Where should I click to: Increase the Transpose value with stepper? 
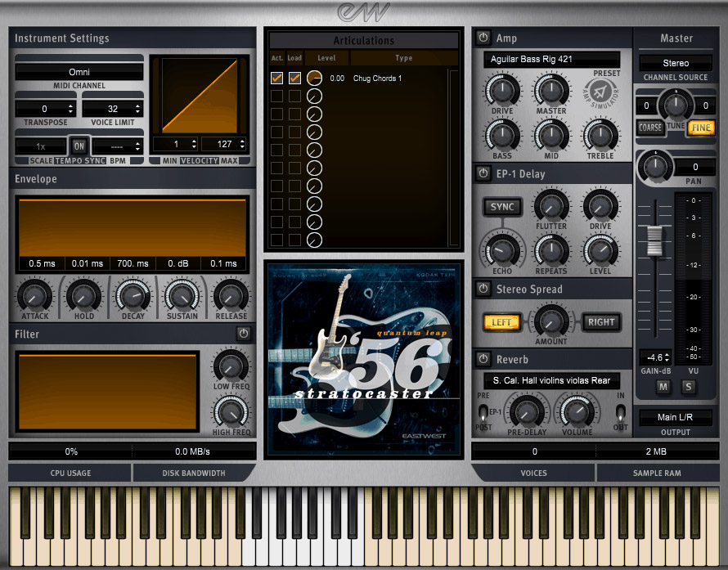tap(70, 105)
